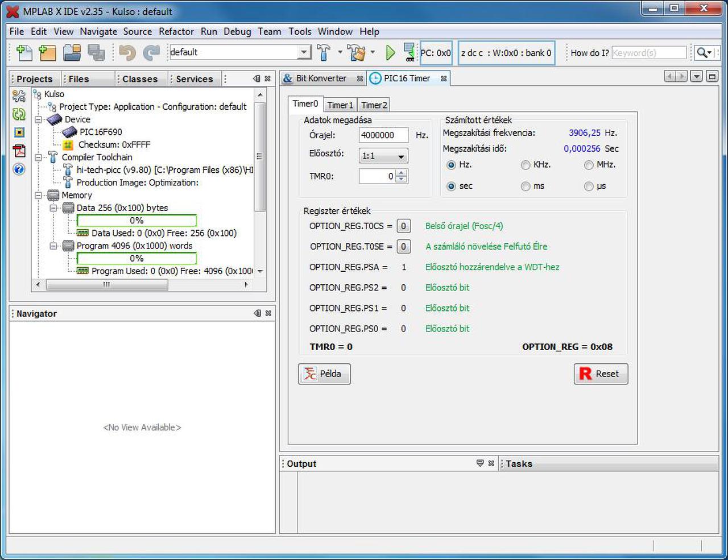Click the search magnifier icon
The image size is (728, 560).
704,53
